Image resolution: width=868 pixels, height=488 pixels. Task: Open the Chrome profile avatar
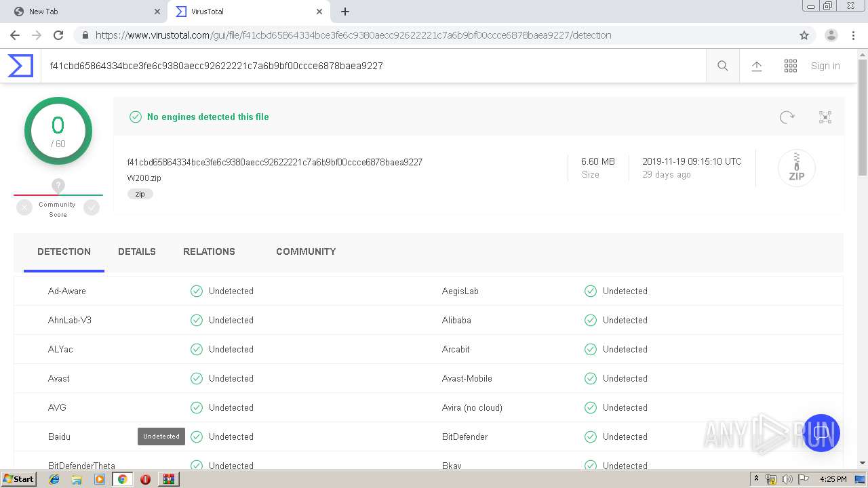pyautogui.click(x=831, y=35)
